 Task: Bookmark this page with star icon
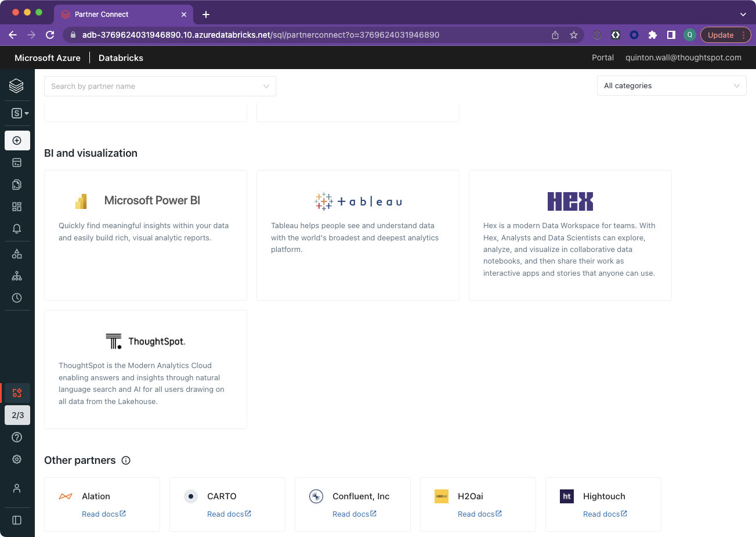click(574, 35)
